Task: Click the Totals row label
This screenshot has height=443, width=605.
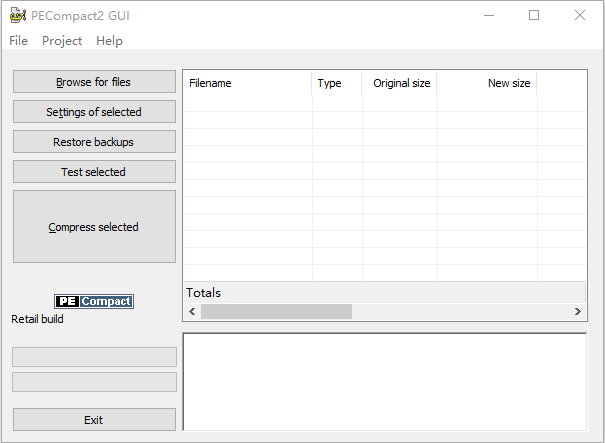Action: tap(203, 293)
